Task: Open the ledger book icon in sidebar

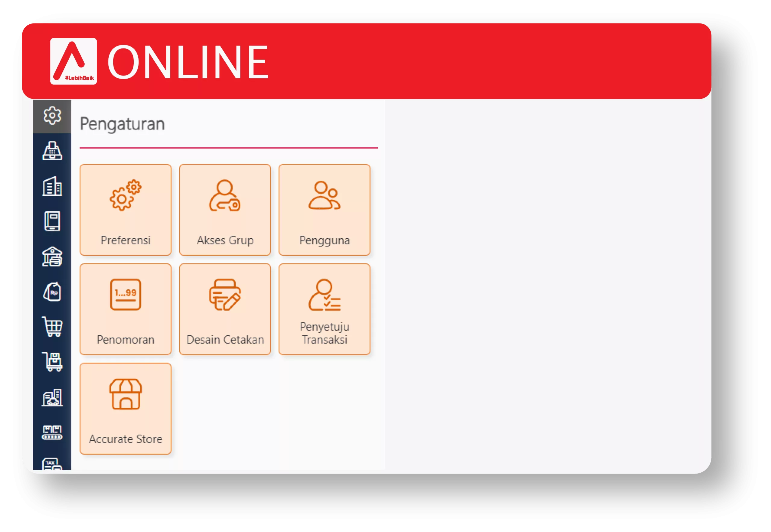Action: (52, 221)
